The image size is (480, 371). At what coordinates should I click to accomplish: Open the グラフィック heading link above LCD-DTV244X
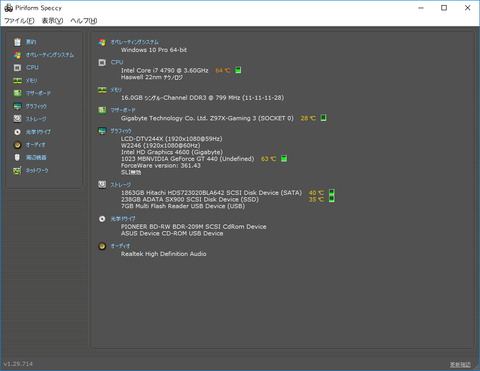[x=121, y=131]
